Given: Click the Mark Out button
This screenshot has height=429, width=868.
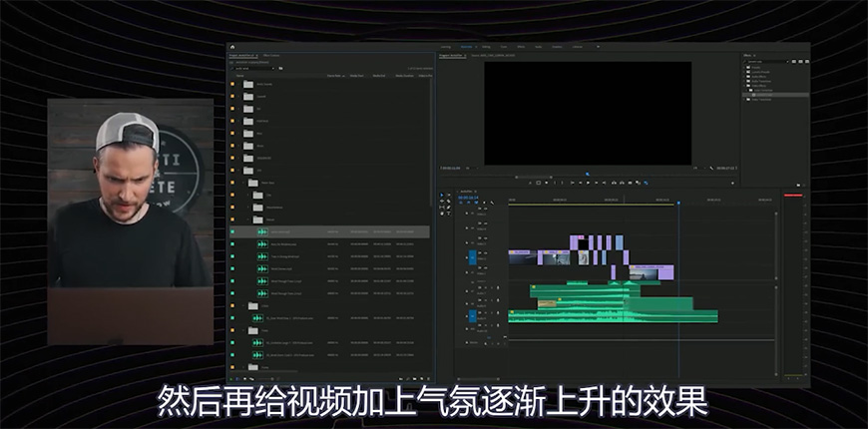Looking at the screenshot, I should tap(563, 183).
